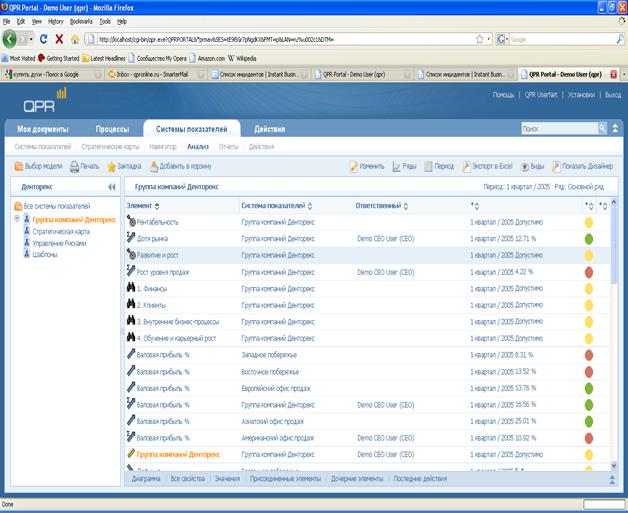Select Стратегическая карта in the tree

(61, 231)
